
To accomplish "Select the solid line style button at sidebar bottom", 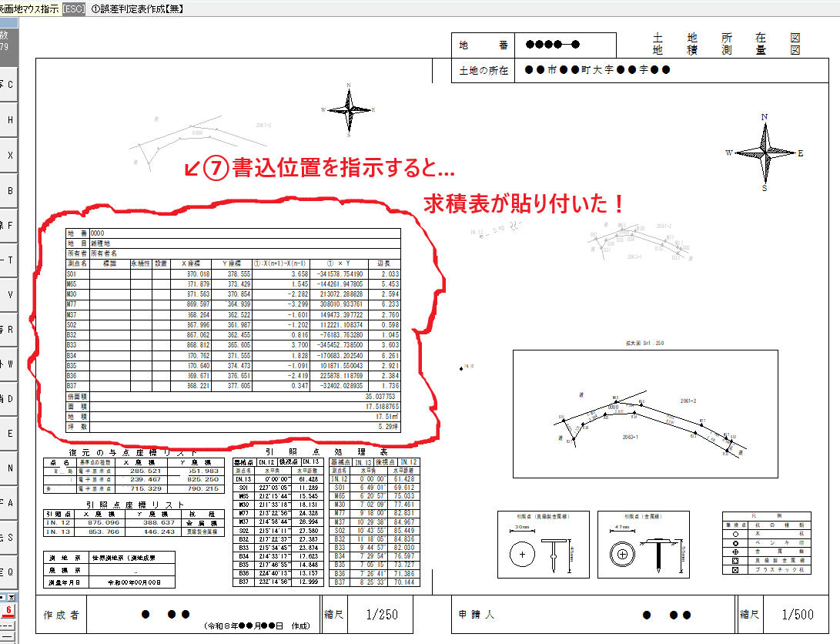I will pyautogui.click(x=8, y=637).
